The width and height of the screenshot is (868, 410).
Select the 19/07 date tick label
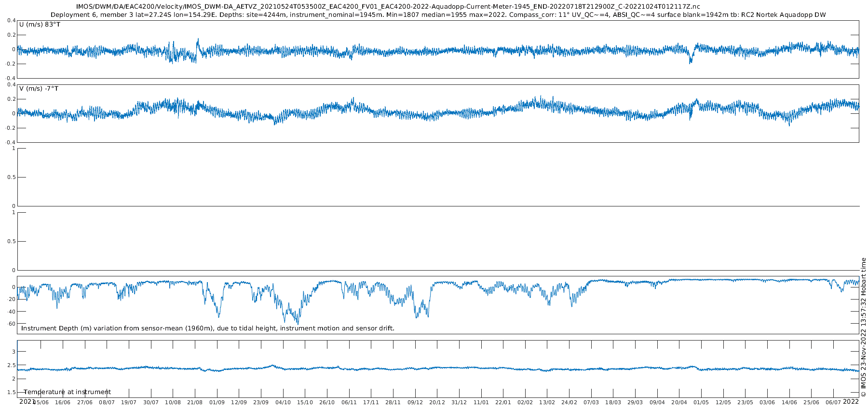pyautogui.click(x=129, y=402)
